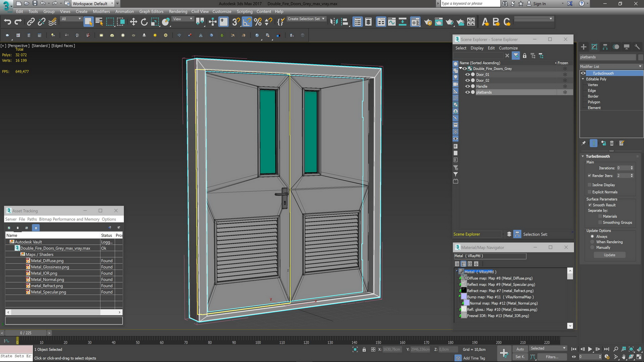Screen dimensions: 644x362
Task: Click the Zoom Extents Selected viewport icon
Action: coord(631,349)
